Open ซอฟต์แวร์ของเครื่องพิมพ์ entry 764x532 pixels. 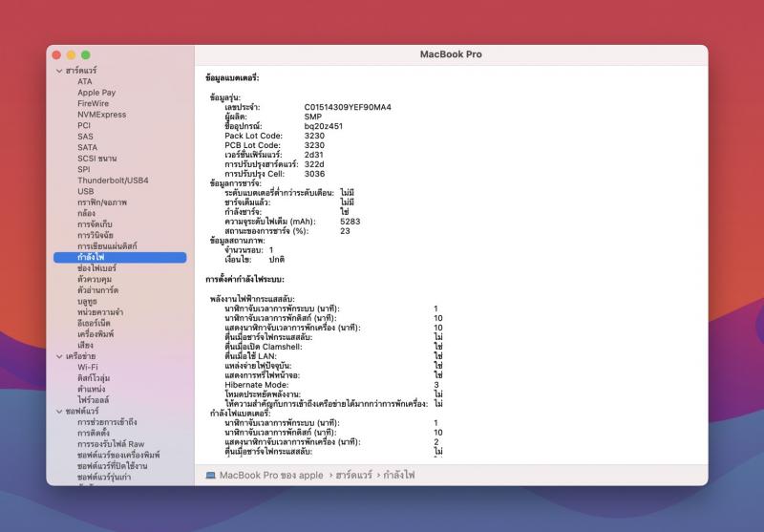pos(118,455)
